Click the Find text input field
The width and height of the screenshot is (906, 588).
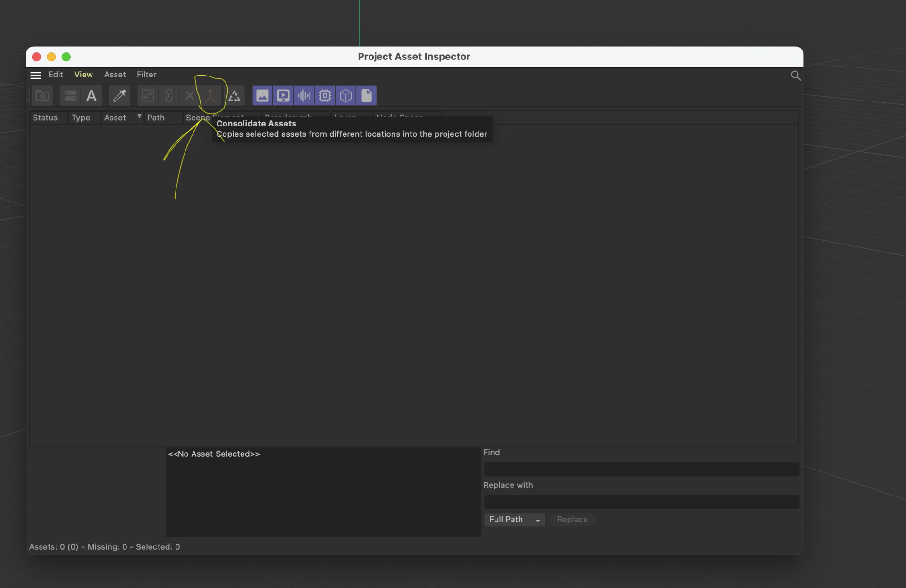point(641,469)
